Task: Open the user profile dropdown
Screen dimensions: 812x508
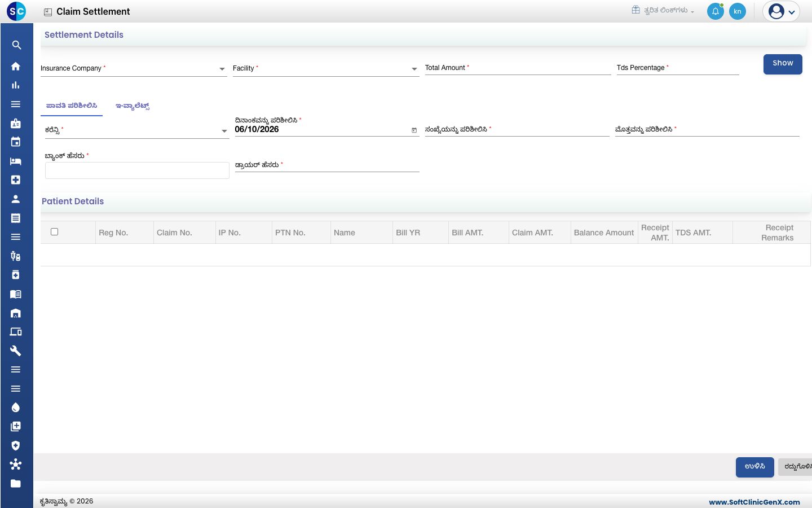Action: point(782,11)
